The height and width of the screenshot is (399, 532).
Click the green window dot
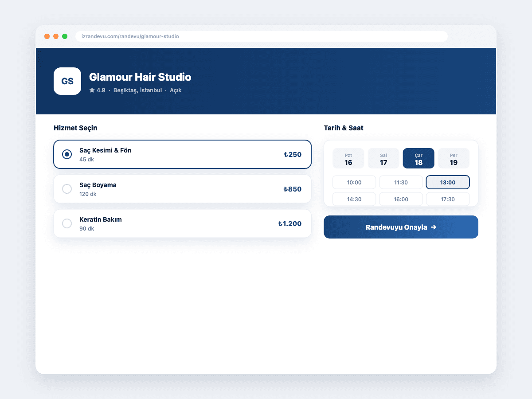pos(65,36)
